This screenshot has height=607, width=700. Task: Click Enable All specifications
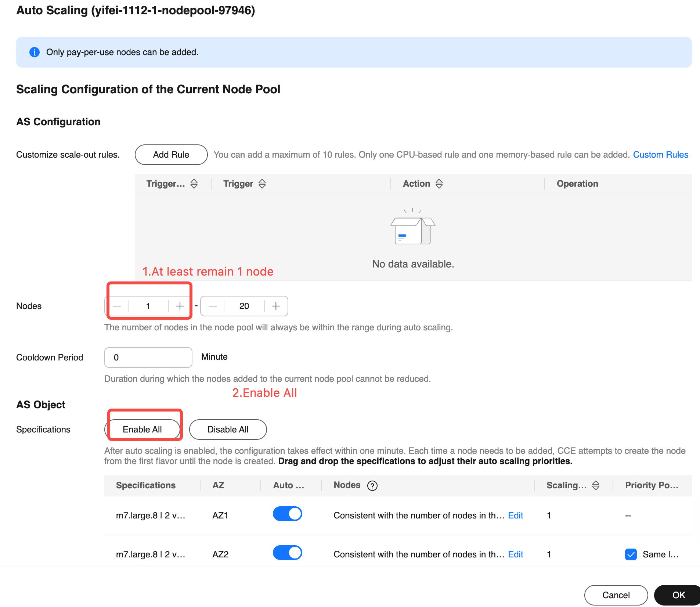pyautogui.click(x=142, y=430)
